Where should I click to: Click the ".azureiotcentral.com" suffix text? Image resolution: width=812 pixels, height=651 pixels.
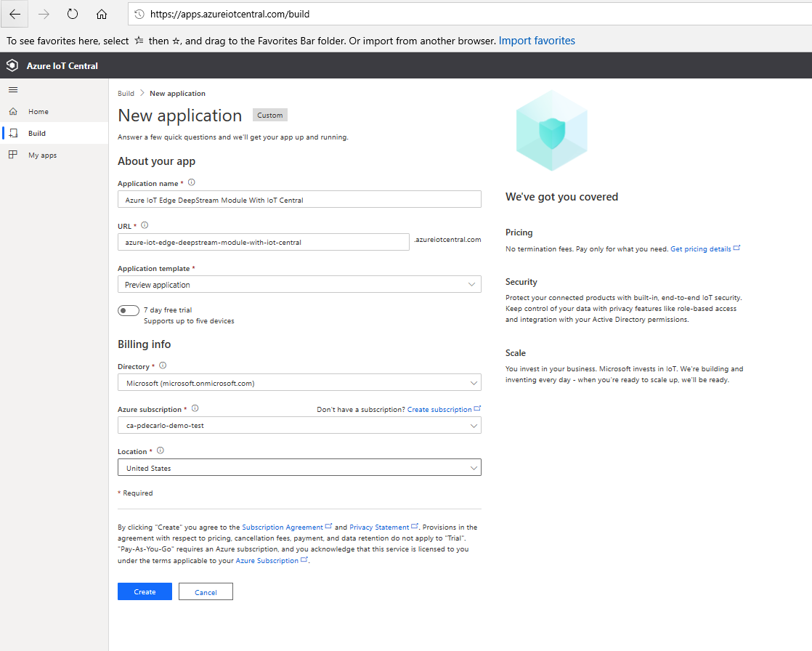click(x=447, y=240)
